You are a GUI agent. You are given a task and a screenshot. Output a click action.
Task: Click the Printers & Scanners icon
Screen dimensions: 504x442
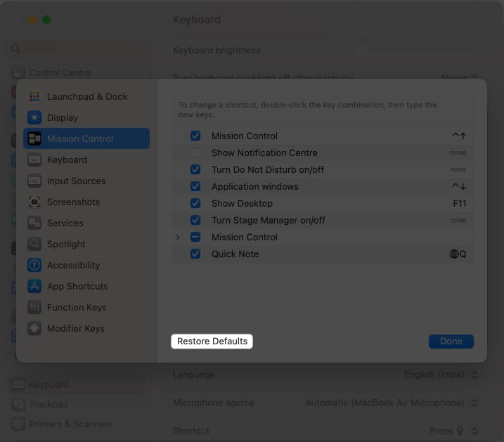(x=18, y=424)
